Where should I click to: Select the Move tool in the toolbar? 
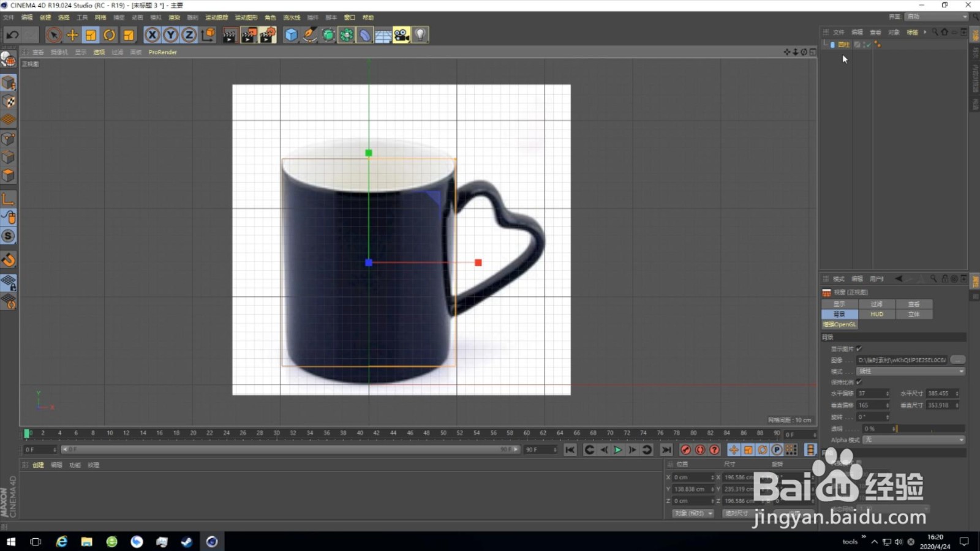[72, 35]
